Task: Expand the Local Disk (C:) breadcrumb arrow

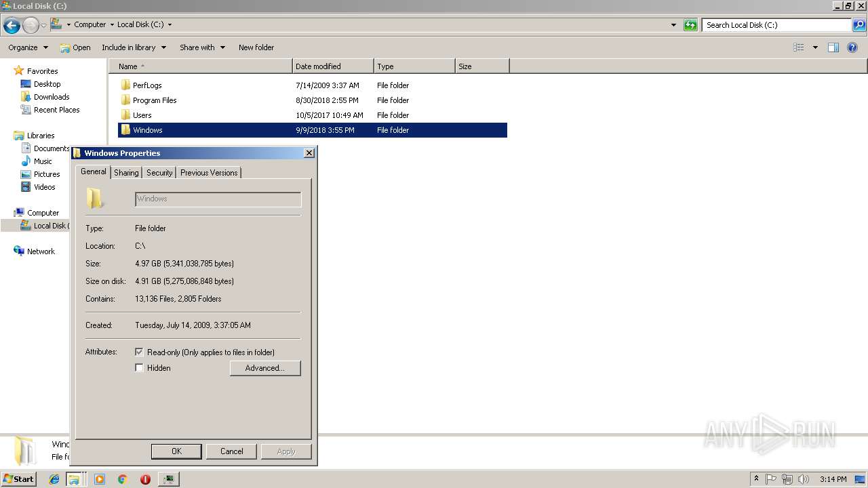Action: tap(170, 24)
